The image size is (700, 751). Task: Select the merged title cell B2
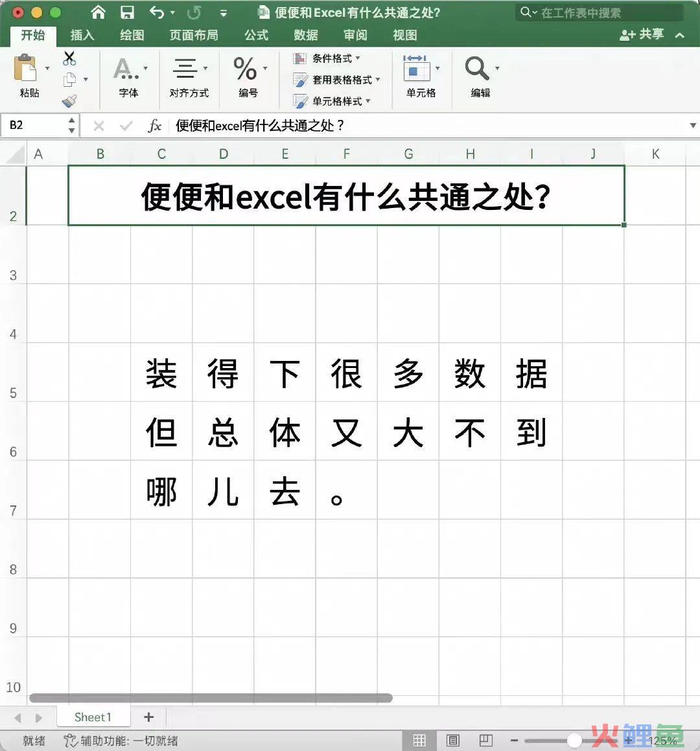pyautogui.click(x=346, y=196)
